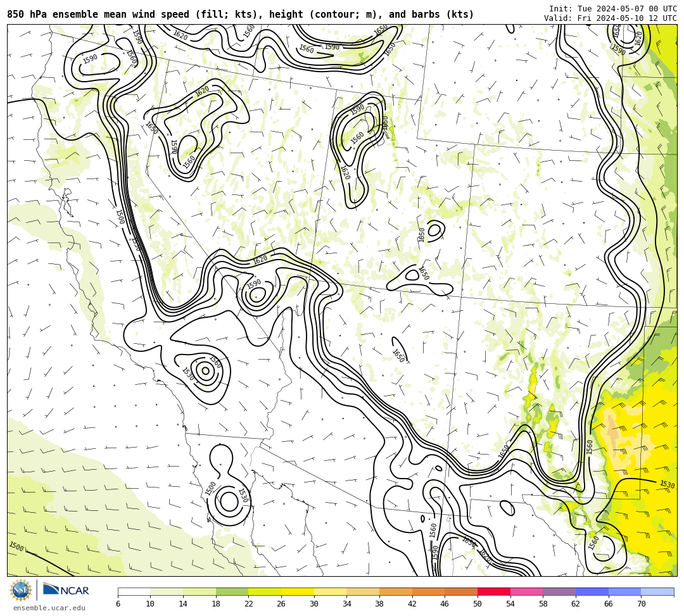Screen dimensions: 684x616
Task: Pick the red 50–54 kts colorbar swatch
Action: click(494, 591)
